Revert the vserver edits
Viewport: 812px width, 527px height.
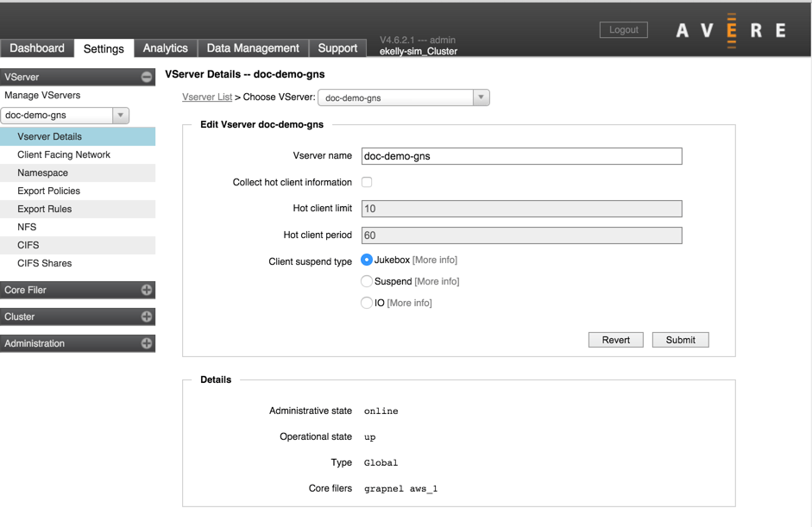[x=615, y=340]
